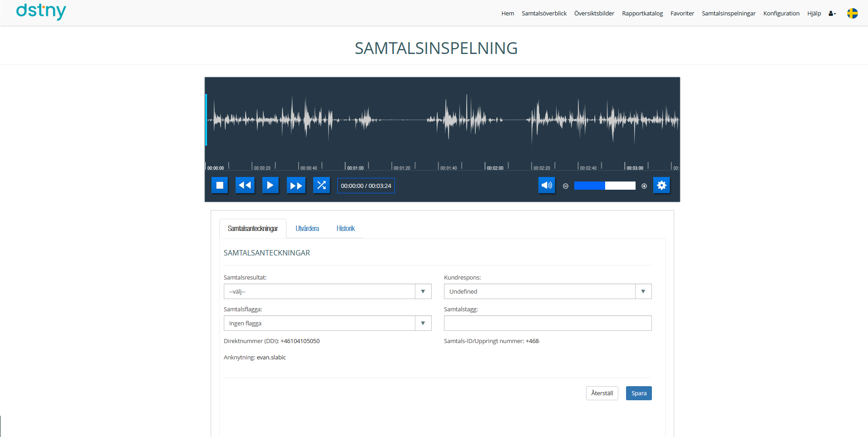Click the shuffle arrows icon in player
The image size is (868, 437).
click(321, 185)
